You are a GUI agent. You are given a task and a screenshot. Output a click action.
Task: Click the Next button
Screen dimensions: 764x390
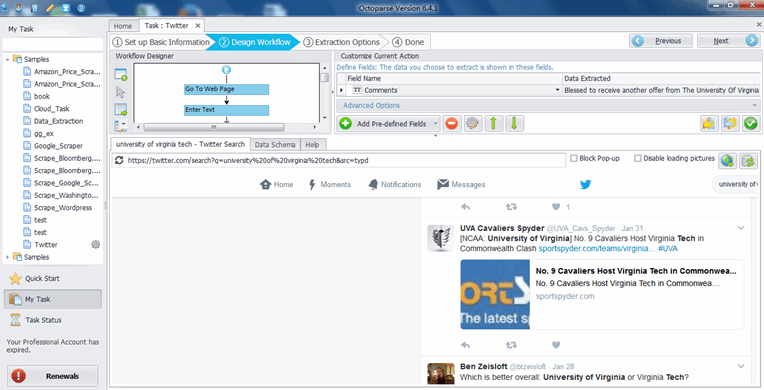[728, 41]
